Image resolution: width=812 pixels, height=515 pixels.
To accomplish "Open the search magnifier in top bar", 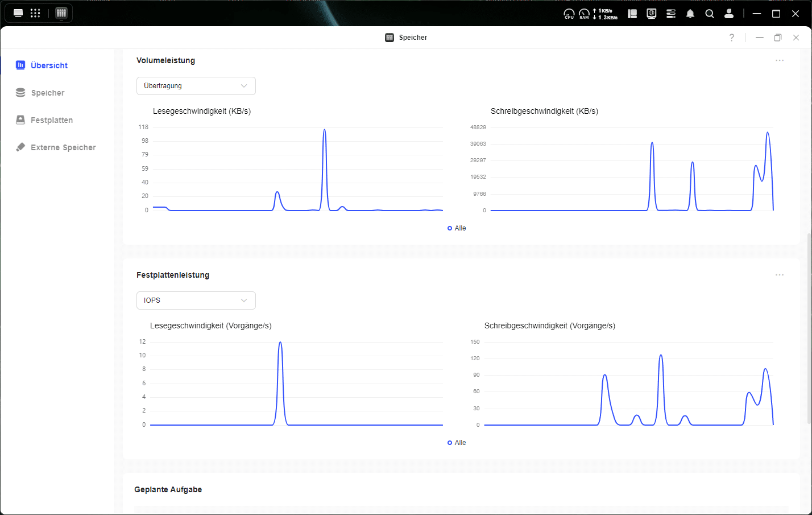I will point(710,14).
